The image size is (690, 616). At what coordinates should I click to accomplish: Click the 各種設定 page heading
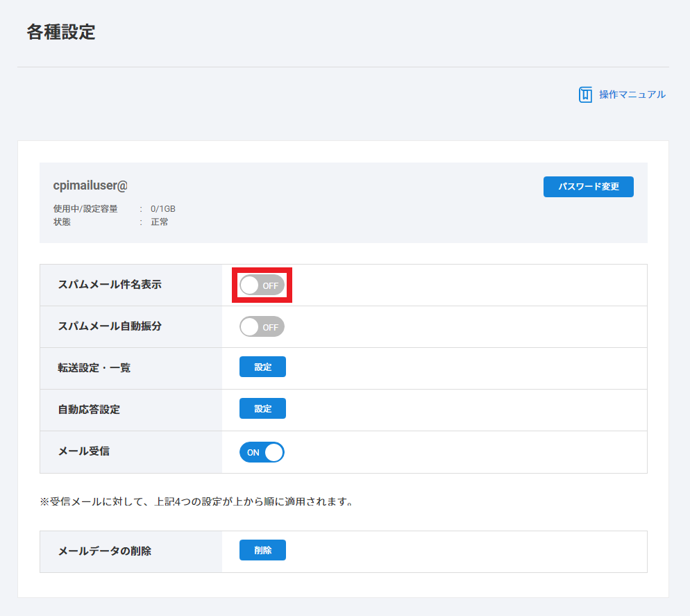61,32
